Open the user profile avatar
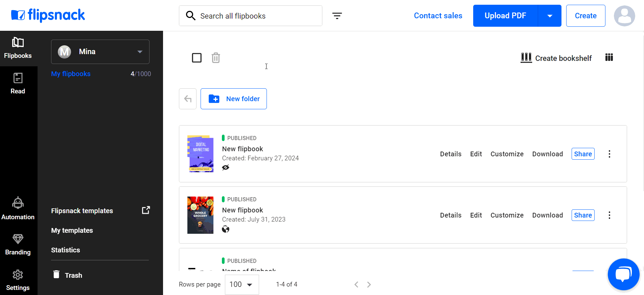The height and width of the screenshot is (295, 644). pos(624,16)
